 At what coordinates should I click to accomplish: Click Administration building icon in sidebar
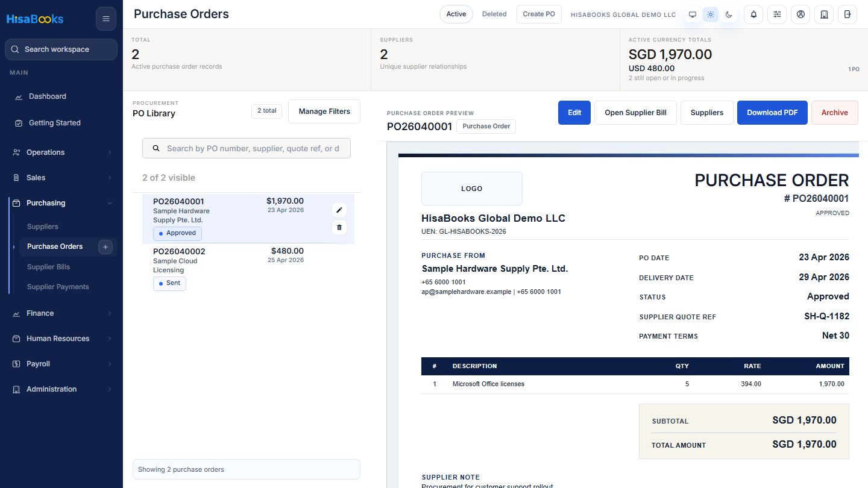coord(16,389)
